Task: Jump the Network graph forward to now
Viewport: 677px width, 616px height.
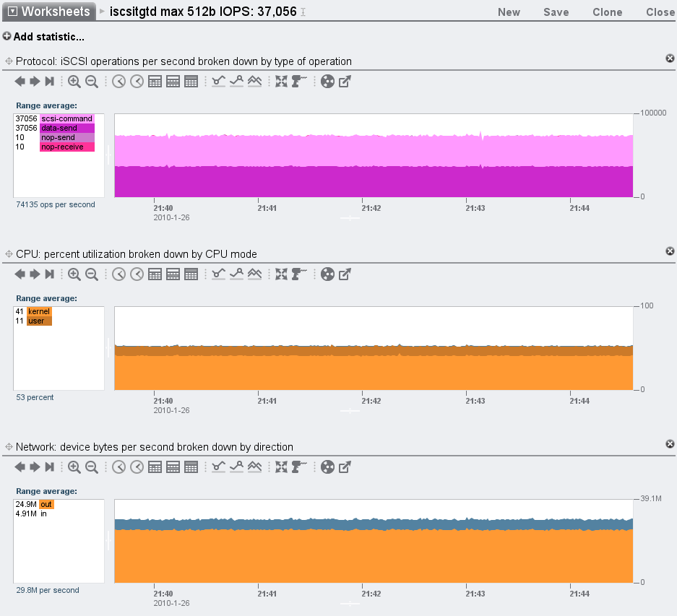Action: tap(49, 467)
